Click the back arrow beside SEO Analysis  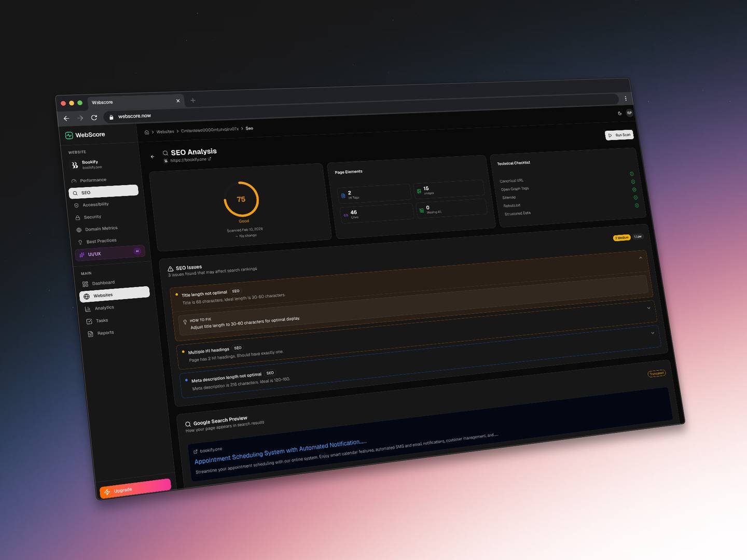click(153, 156)
